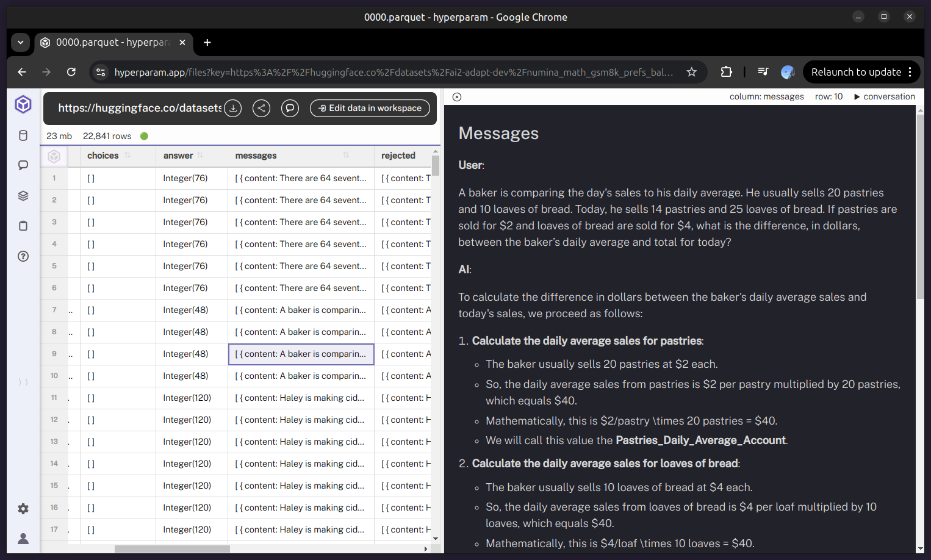
Task: Open Chrome tab search dropdown arrow
Action: tap(20, 43)
